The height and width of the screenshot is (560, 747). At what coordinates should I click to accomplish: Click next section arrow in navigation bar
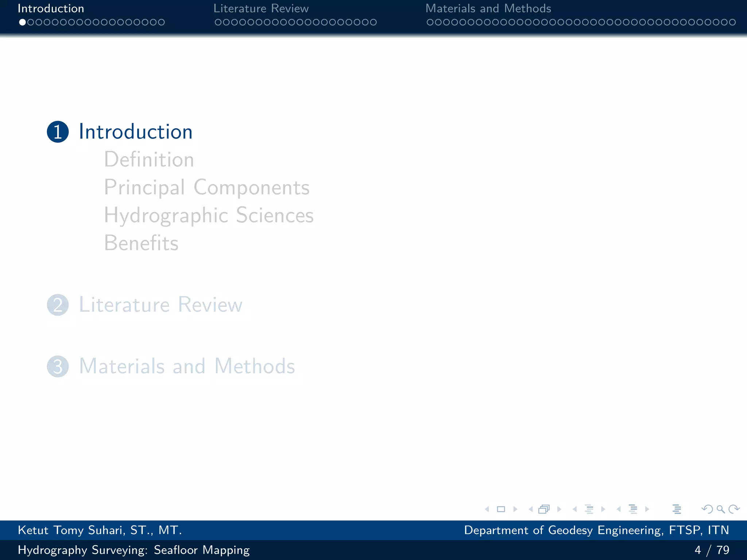[647, 509]
